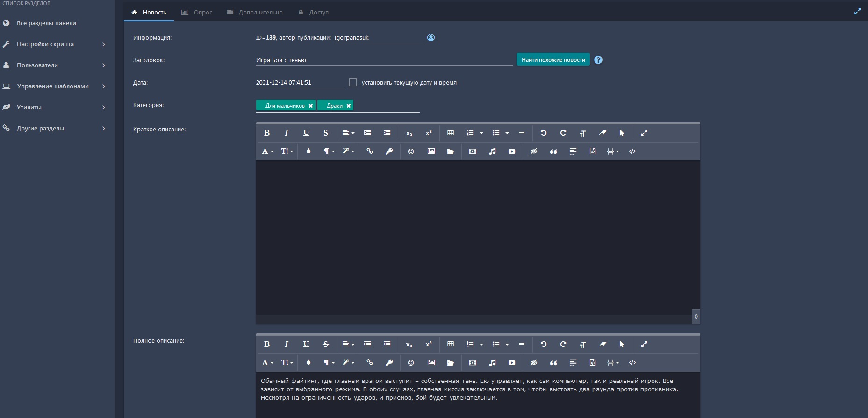Switch to the Новость tab
This screenshot has height=418, width=868.
149,12
